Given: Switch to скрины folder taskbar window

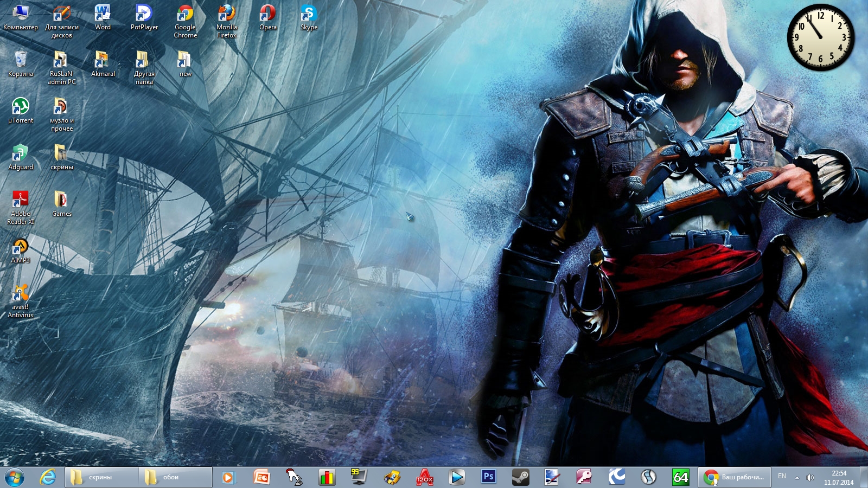Looking at the screenshot, I should (101, 477).
